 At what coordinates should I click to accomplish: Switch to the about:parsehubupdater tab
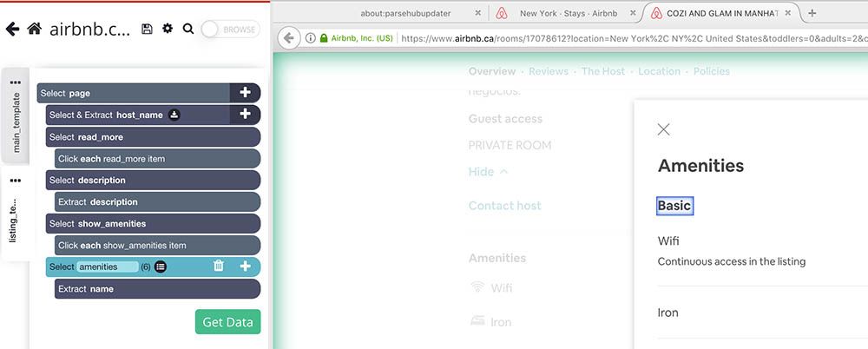coord(405,13)
